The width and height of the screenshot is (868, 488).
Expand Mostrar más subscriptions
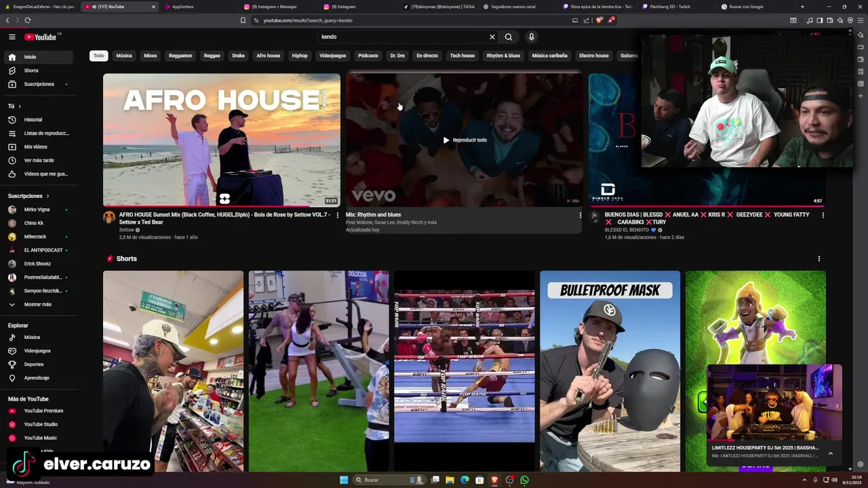pyautogui.click(x=39, y=304)
